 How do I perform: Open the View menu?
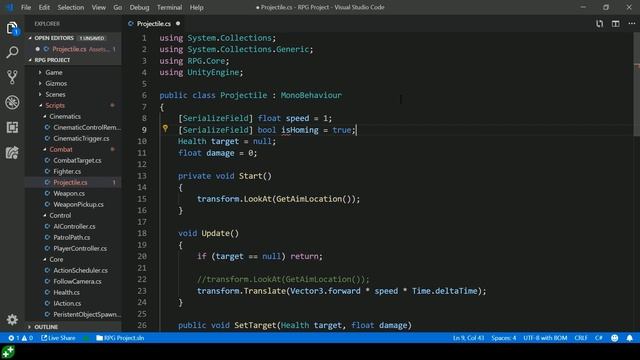[98, 7]
